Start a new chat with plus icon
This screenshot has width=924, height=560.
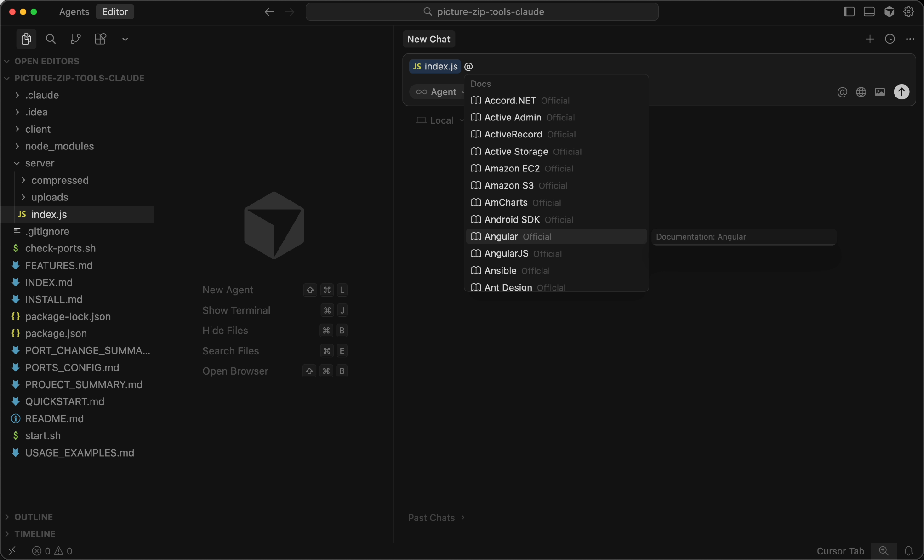point(870,39)
